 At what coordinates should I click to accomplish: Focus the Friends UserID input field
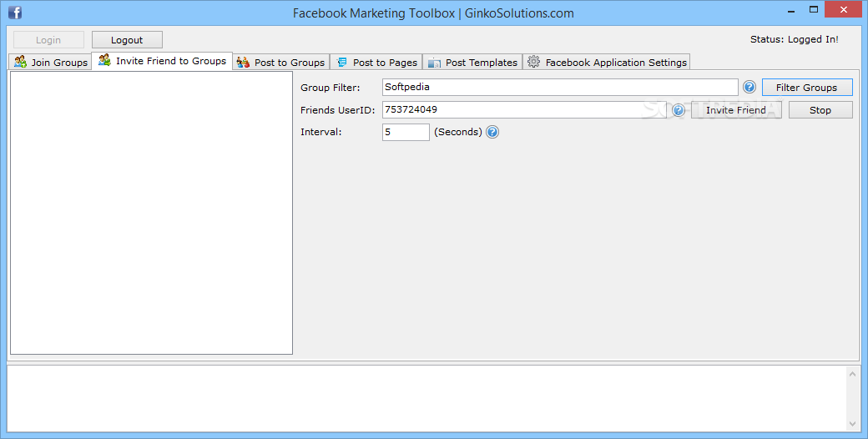[x=524, y=109]
